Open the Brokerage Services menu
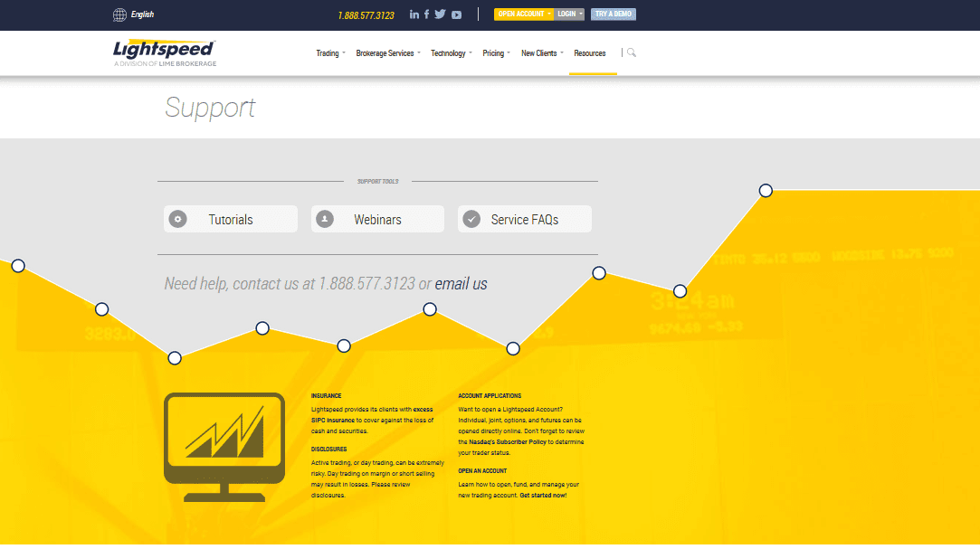This screenshot has width=980, height=549. point(388,53)
